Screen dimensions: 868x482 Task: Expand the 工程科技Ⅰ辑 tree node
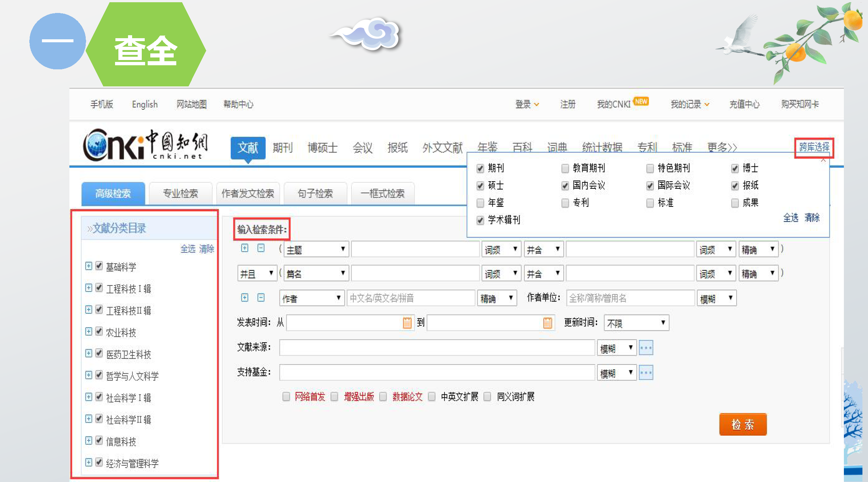(88, 288)
